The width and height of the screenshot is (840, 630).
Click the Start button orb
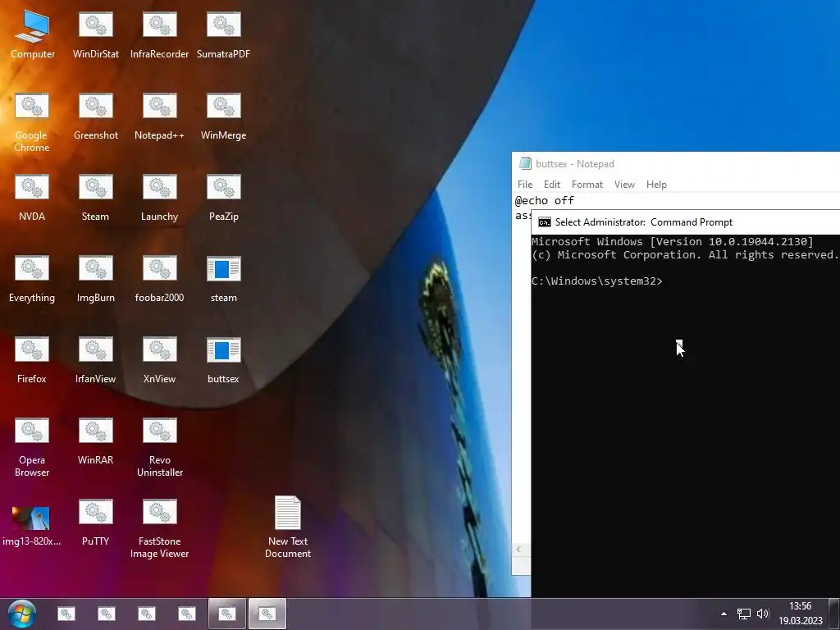[x=22, y=614]
